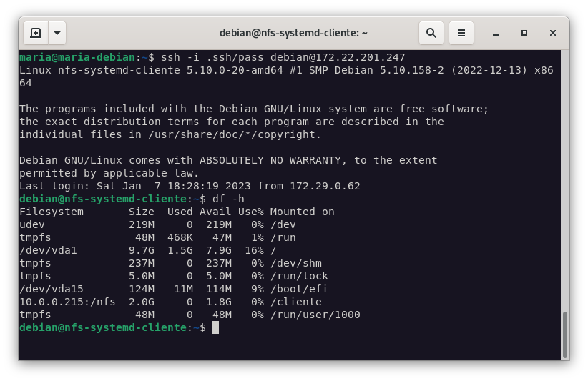Place cursor at the last empty prompt

click(x=215, y=327)
